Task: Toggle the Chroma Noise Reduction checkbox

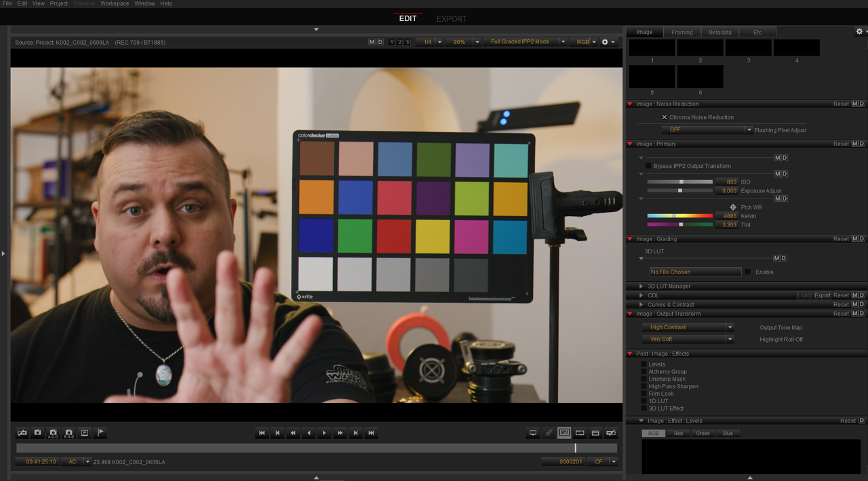Action: click(665, 117)
